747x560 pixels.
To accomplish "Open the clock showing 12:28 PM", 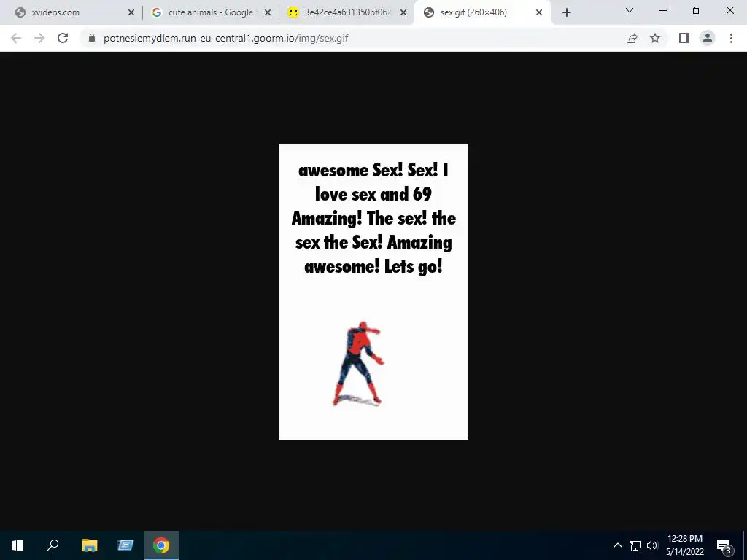I will tap(684, 545).
